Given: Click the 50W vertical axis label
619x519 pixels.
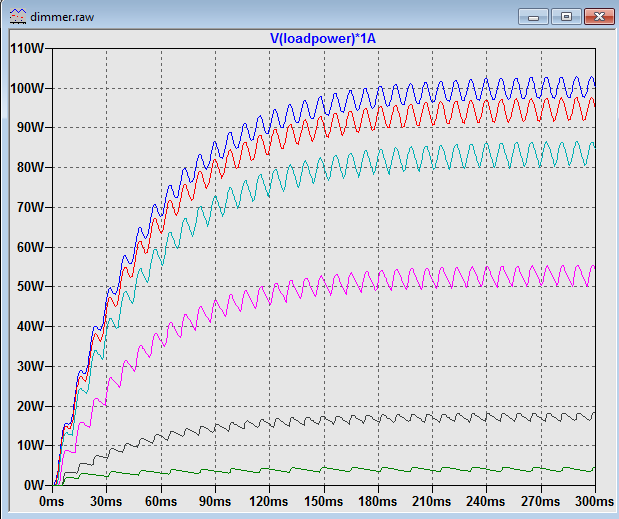Looking at the screenshot, I should pyautogui.click(x=31, y=287).
